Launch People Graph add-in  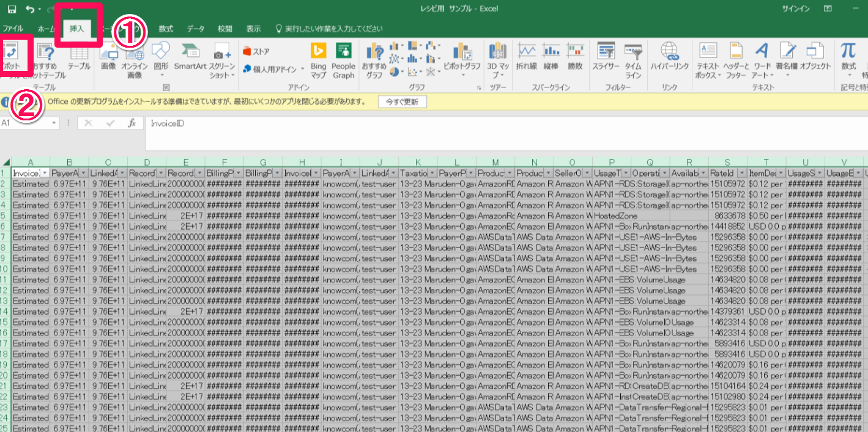[x=344, y=60]
